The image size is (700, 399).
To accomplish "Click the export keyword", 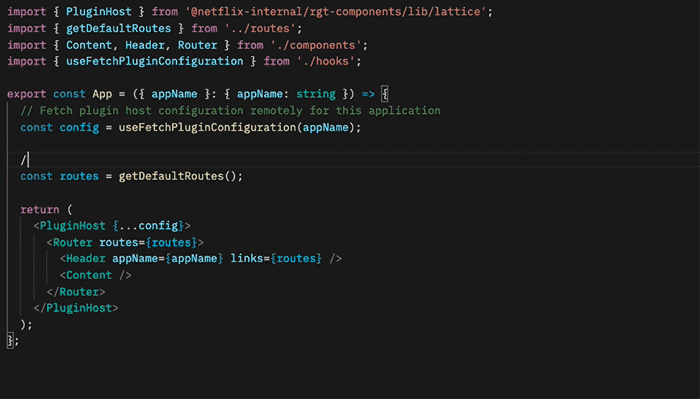I will [26, 94].
